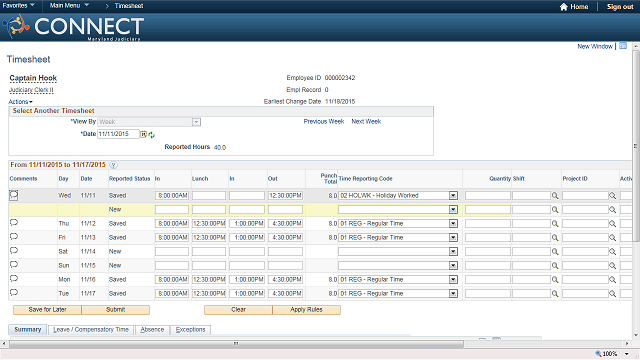Open the Project ID lookup magnifier on the Tue row
Screen dimensions: 640x360
[612, 293]
